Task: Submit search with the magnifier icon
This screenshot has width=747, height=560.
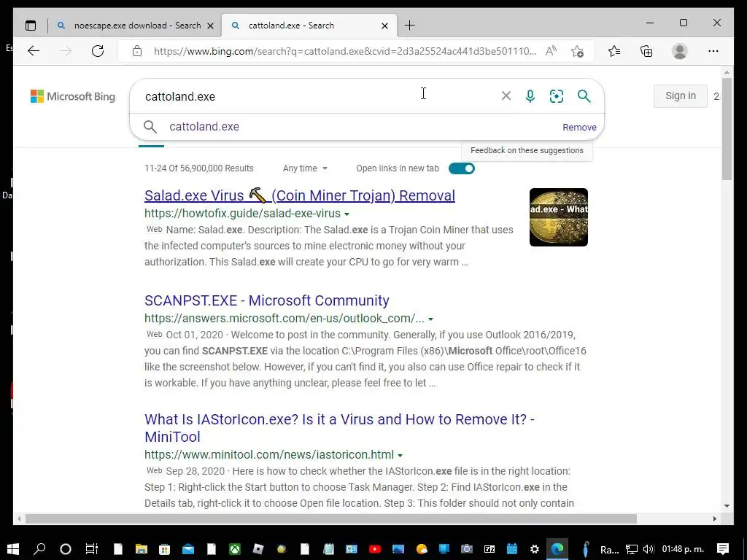Action: (x=584, y=96)
